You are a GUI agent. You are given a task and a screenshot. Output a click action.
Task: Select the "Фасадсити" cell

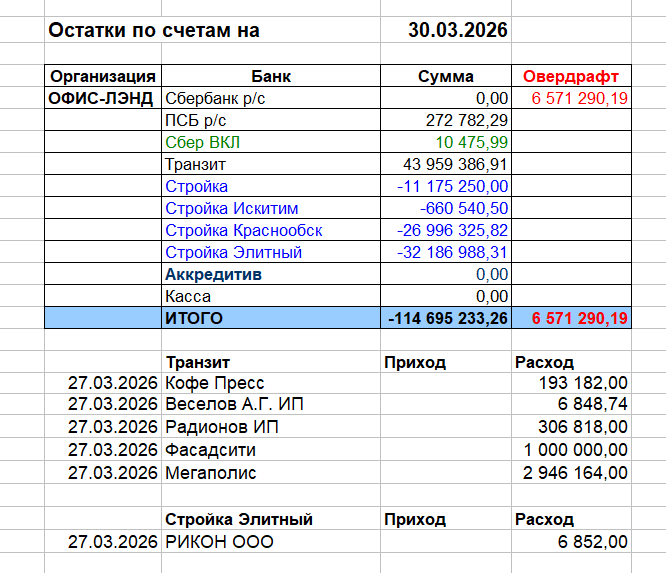click(271, 450)
